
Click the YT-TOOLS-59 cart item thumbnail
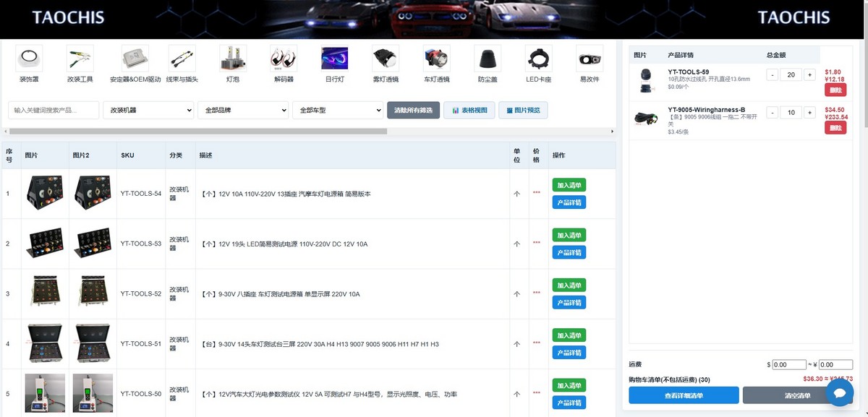pos(646,82)
